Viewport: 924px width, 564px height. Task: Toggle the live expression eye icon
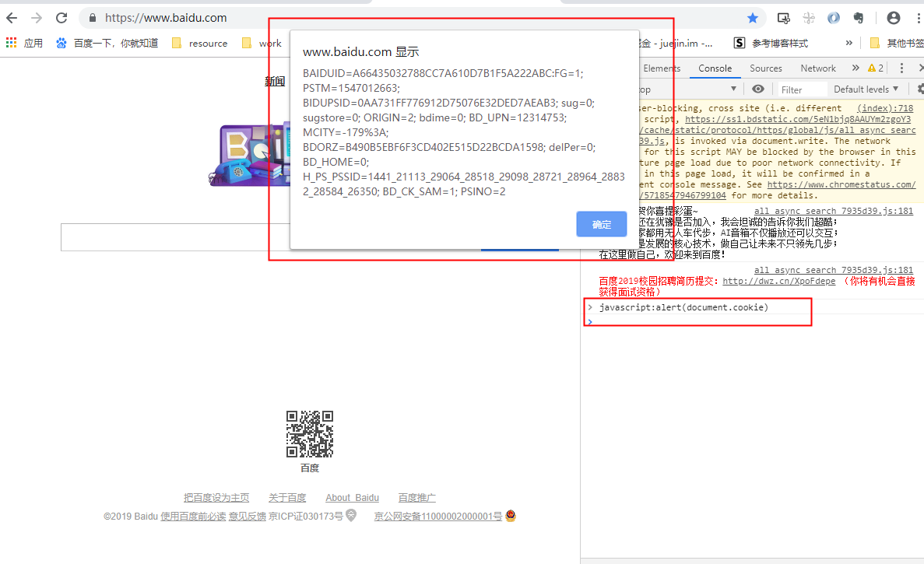tap(758, 89)
